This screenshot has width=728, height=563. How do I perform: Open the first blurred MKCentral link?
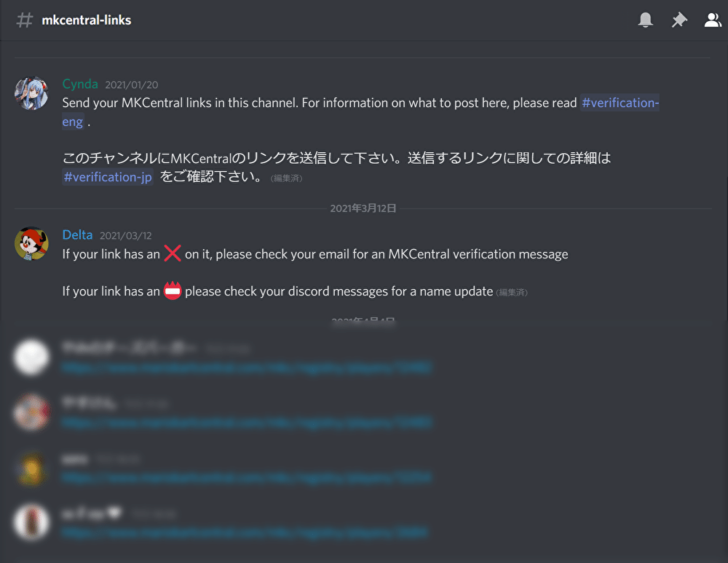pos(247,367)
